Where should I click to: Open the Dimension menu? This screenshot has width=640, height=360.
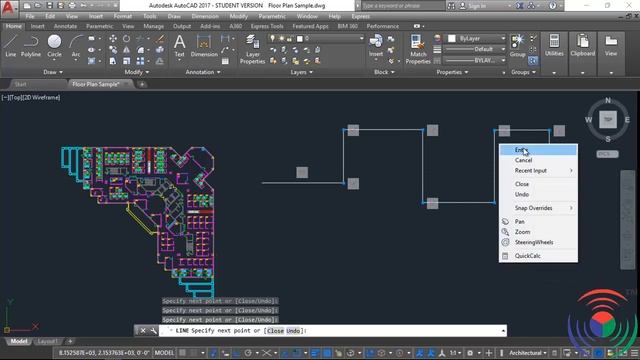point(205,16)
